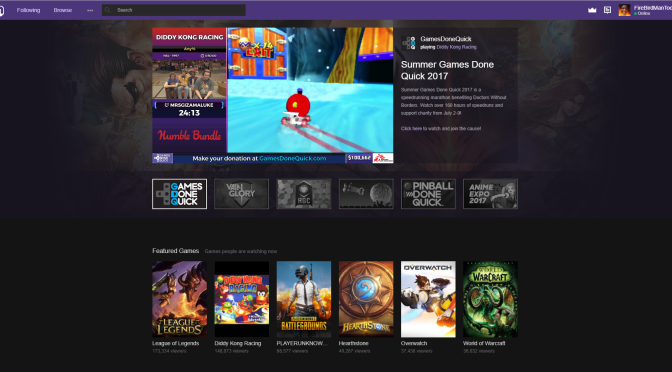This screenshot has width=672, height=372.
Task: Click the Hearthstone game title
Action: tap(354, 343)
